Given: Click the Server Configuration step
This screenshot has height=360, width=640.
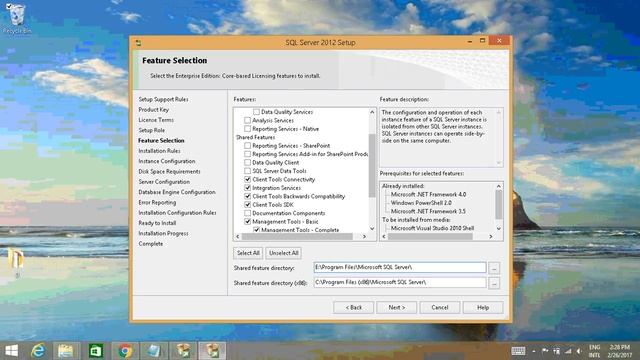Looking at the screenshot, I should click(164, 182).
